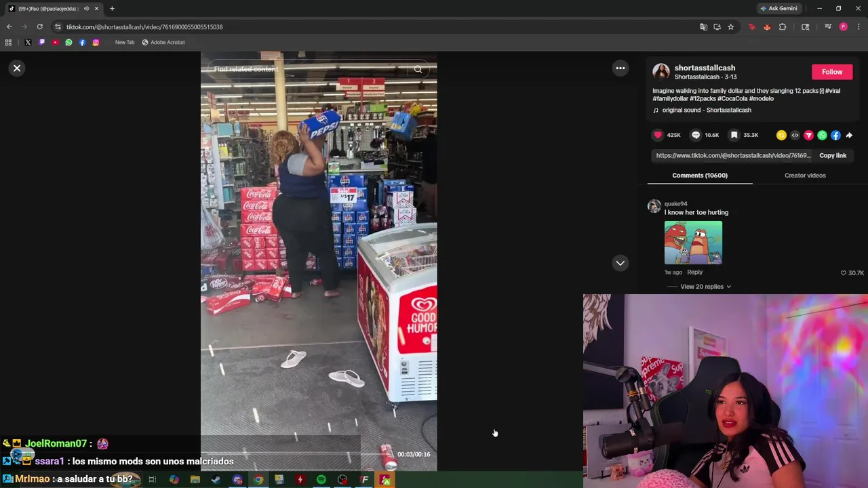Open apps grid in bookmarks bar
Image resolution: width=868 pixels, height=488 pixels.
point(8,42)
